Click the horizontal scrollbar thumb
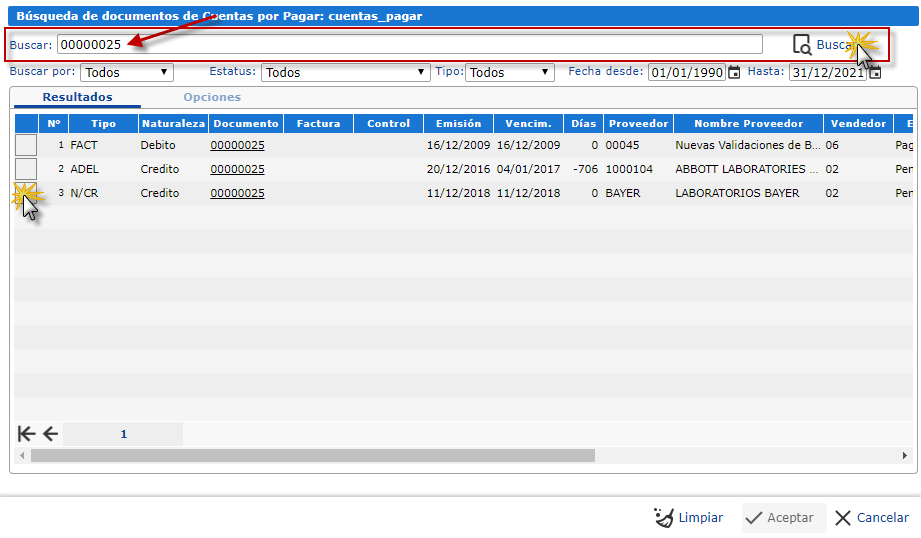Viewport: 921px width, 538px height. [312, 456]
